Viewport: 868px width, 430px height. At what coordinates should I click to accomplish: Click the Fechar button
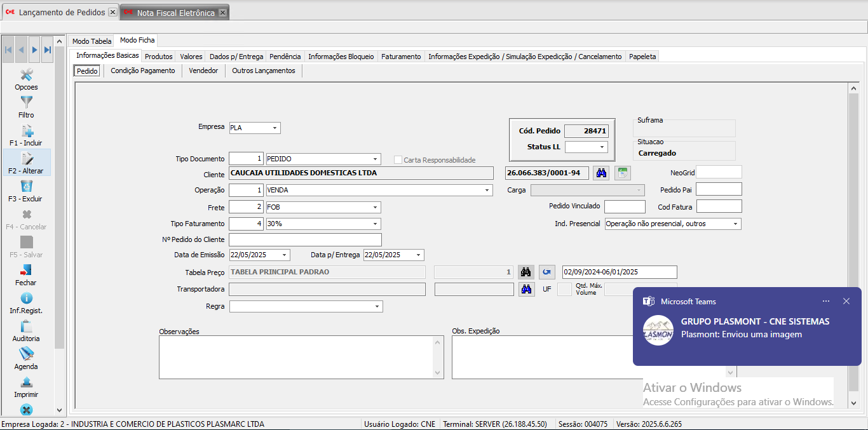(27, 274)
